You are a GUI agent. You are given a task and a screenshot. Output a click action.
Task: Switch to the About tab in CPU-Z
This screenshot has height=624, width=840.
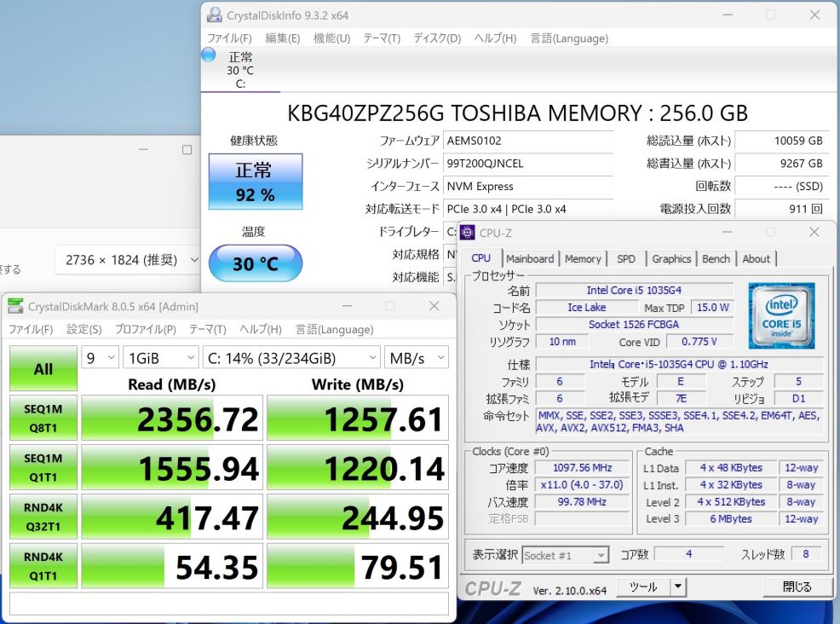(x=756, y=259)
